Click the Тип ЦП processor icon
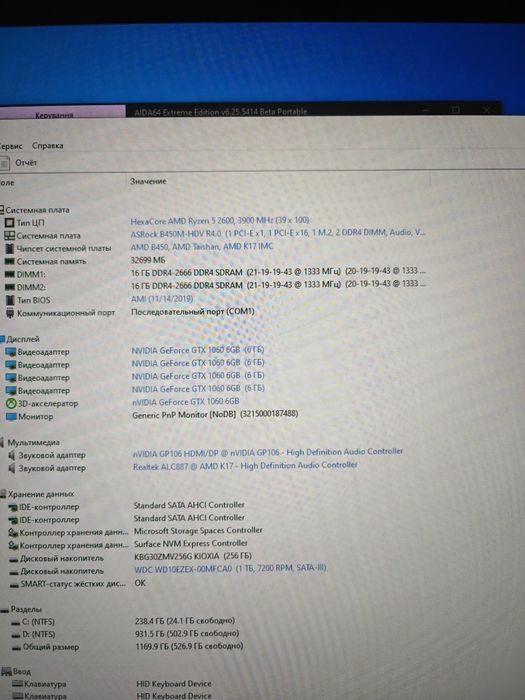525x700 pixels. 9,222
